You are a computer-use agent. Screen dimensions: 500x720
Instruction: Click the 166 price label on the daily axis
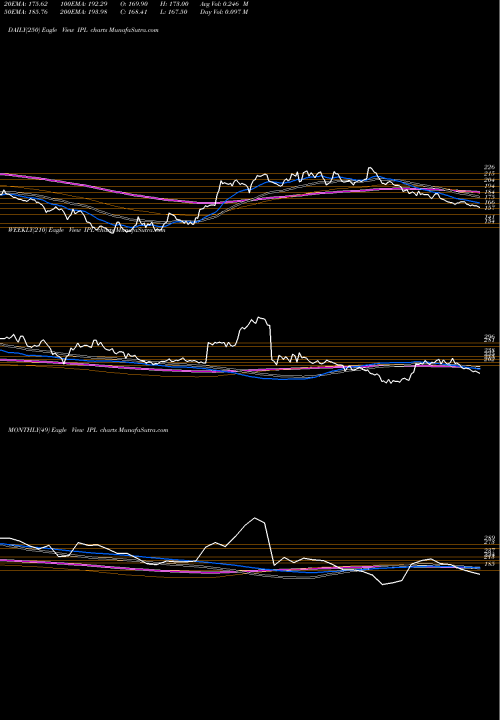coord(489,202)
